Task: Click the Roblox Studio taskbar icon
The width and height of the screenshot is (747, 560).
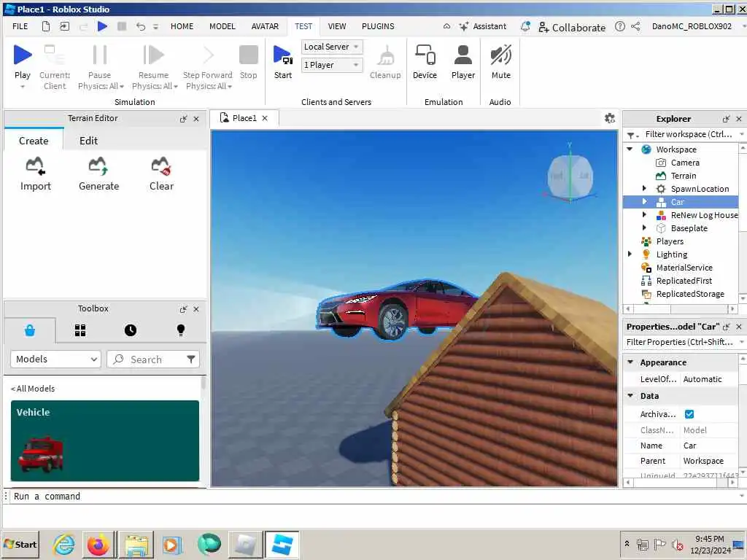Action: (282, 544)
